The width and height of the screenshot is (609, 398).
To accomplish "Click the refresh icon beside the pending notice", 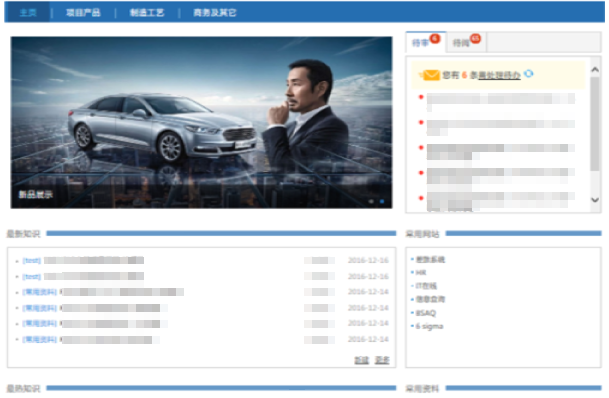I will click(529, 73).
